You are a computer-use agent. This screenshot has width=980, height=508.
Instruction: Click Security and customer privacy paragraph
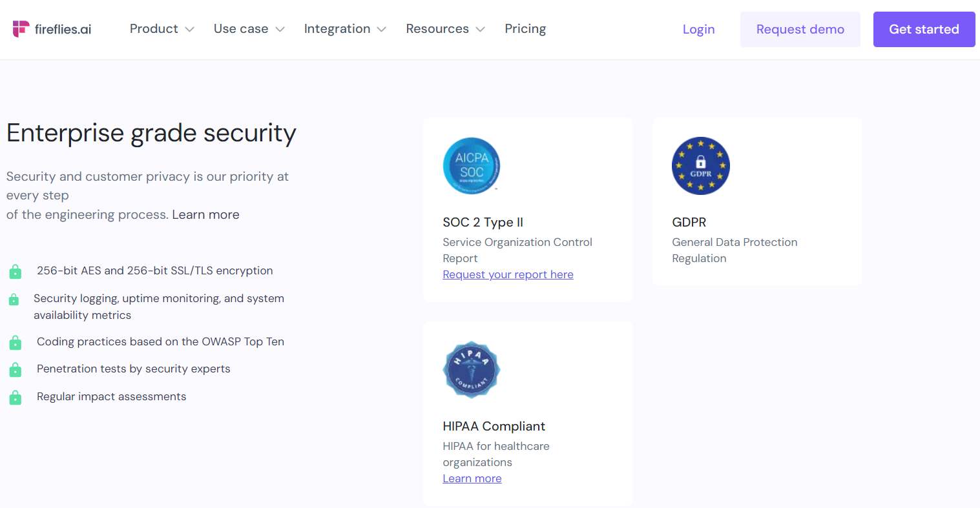click(147, 195)
